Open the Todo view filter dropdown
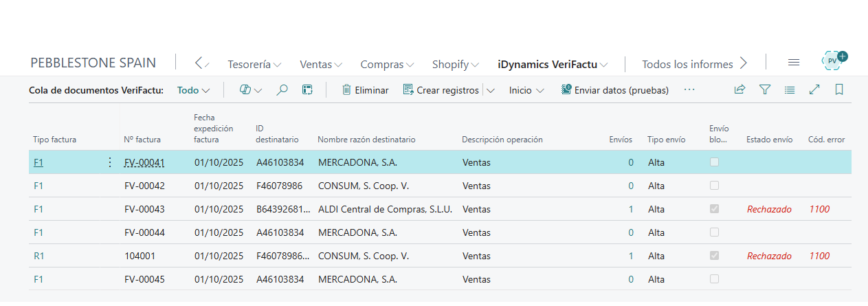The width and height of the screenshot is (868, 306). click(x=193, y=90)
